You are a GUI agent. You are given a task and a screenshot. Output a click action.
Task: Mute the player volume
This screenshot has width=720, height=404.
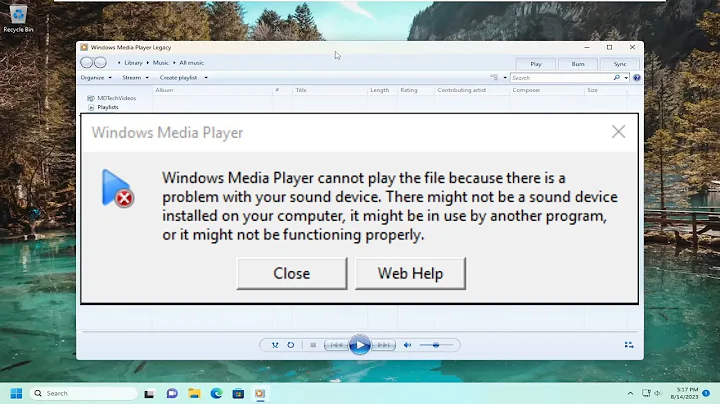pos(407,345)
